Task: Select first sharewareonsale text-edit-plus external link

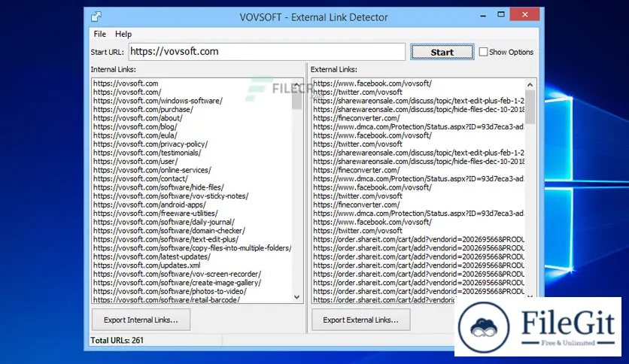Action: [x=418, y=101]
